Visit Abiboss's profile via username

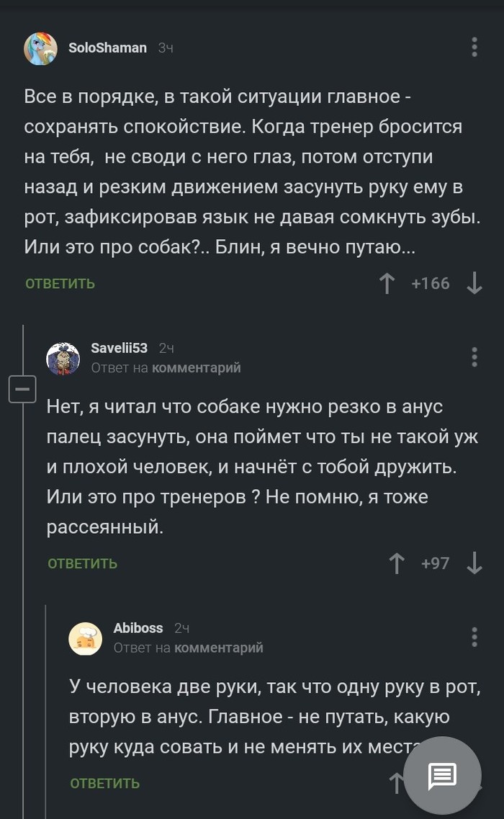(x=138, y=628)
